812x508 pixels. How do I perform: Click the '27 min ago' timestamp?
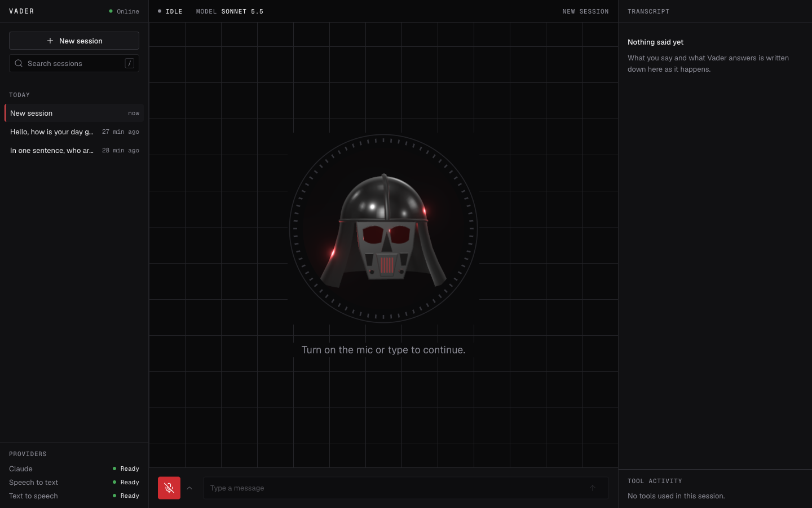121,132
